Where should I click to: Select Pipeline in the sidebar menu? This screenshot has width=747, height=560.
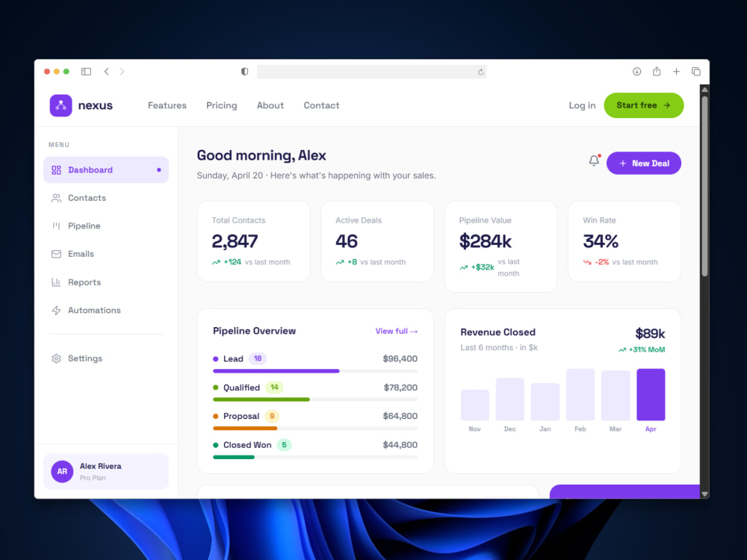tap(106, 225)
